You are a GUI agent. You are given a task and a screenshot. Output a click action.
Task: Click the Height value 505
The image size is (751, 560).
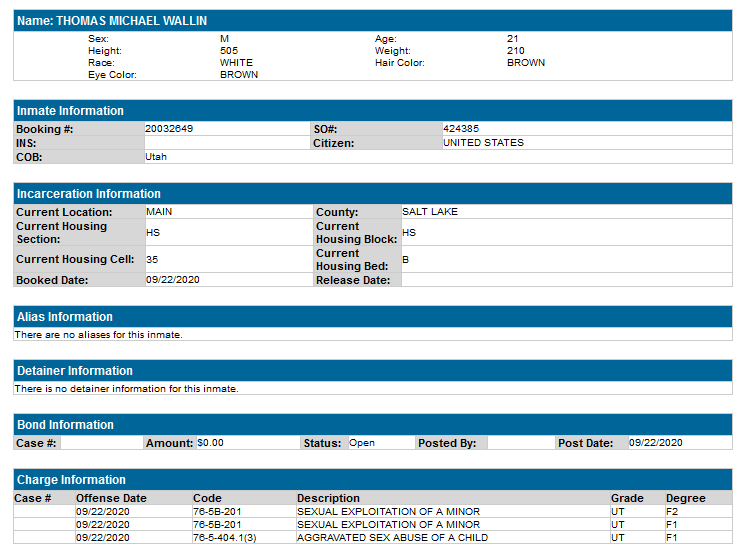click(229, 51)
